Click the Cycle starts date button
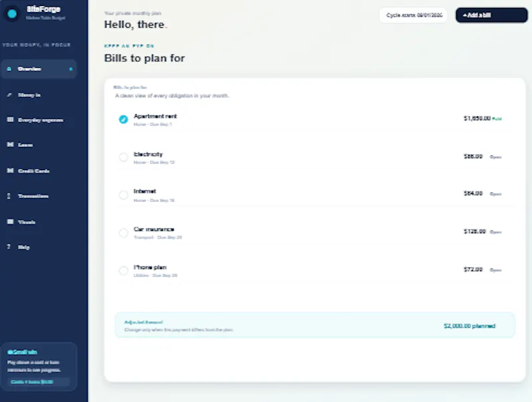Screen dimensions: 532x402 click(x=413, y=15)
